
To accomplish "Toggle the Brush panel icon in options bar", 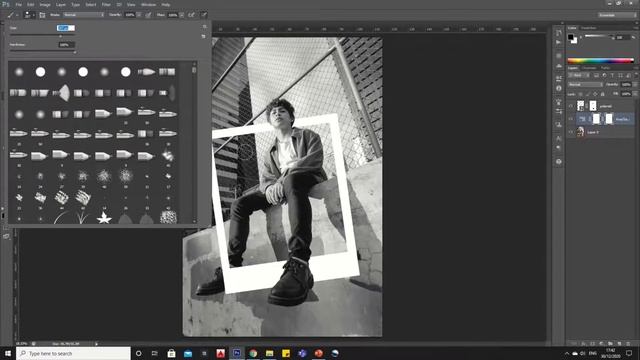I will 42,15.
